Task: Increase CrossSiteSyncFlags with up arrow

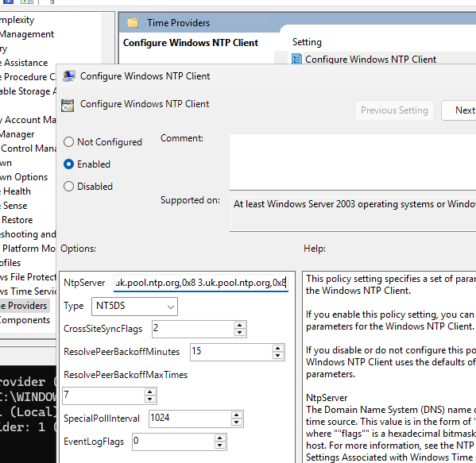Action: pyautogui.click(x=239, y=326)
